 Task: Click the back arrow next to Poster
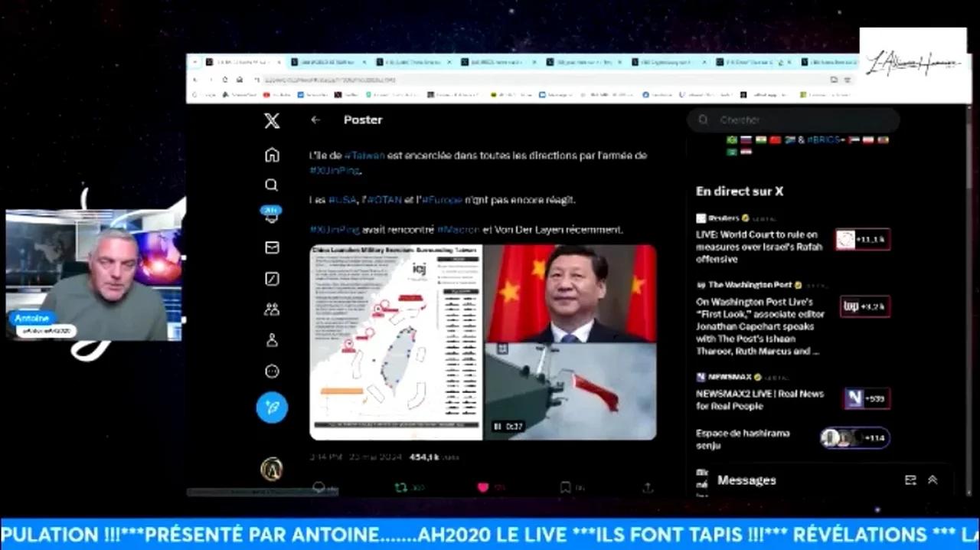(x=315, y=119)
